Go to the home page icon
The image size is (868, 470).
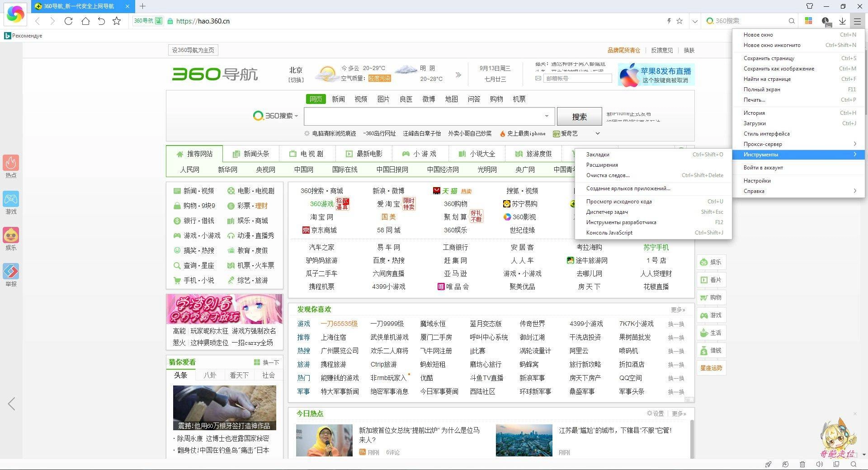point(85,21)
